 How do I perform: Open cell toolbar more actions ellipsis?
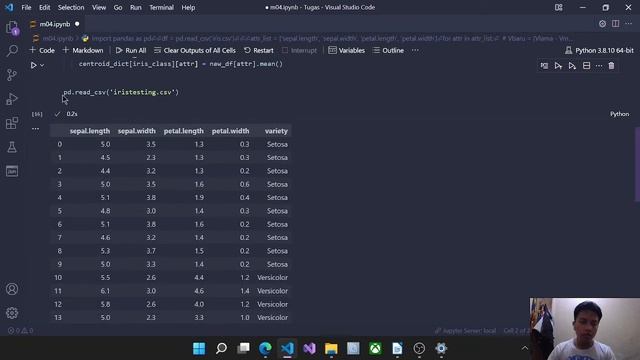[599, 66]
